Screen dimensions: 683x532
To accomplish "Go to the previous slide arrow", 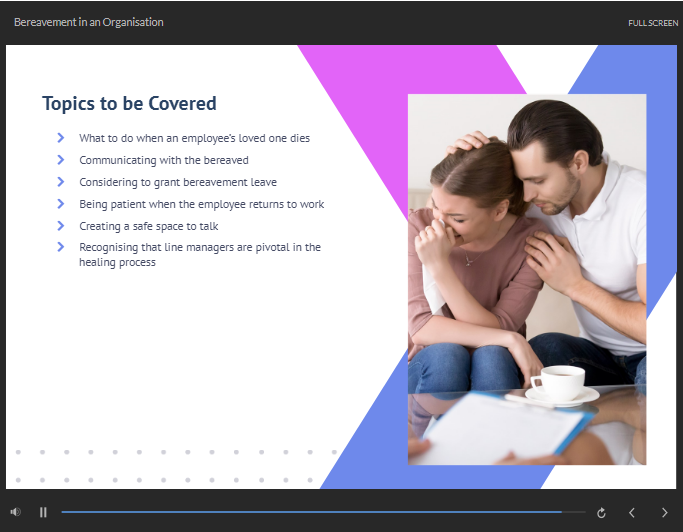I will tap(632, 513).
